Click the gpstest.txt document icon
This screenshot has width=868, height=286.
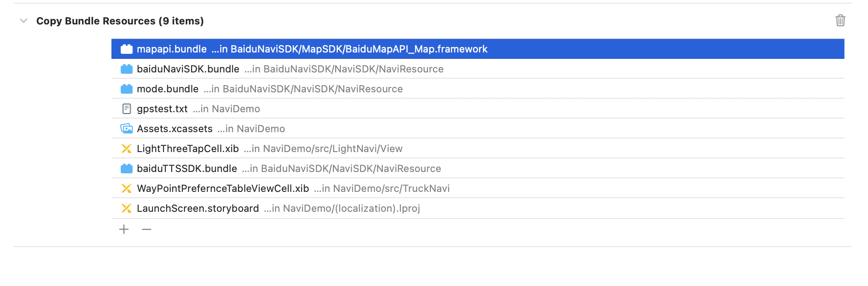[126, 109]
